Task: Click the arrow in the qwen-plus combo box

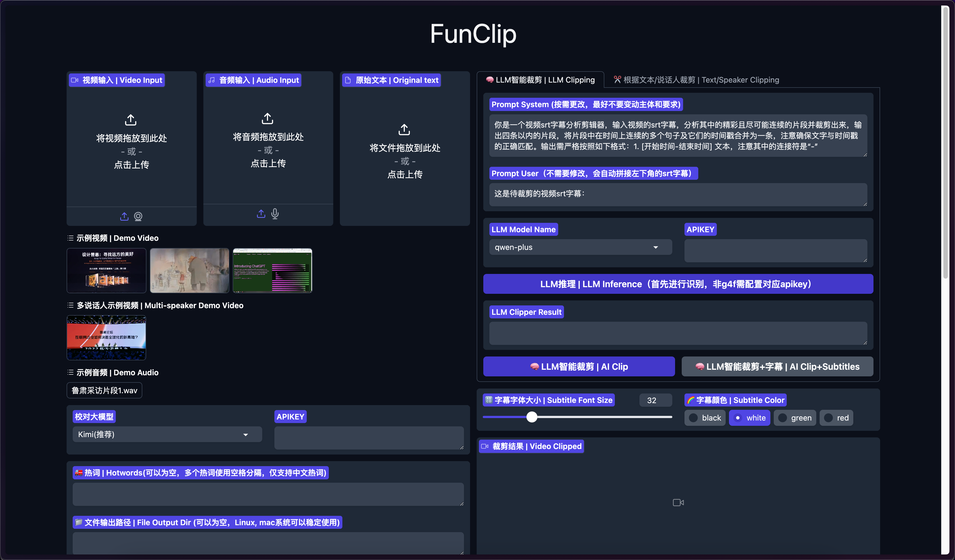Action: (656, 247)
